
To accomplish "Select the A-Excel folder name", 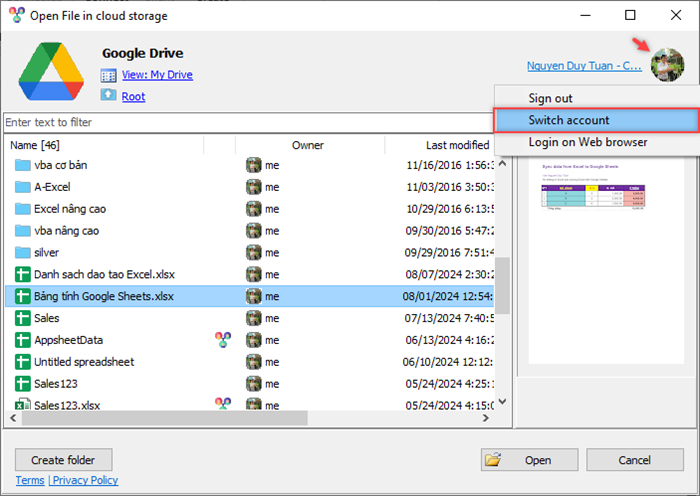I will point(52,187).
